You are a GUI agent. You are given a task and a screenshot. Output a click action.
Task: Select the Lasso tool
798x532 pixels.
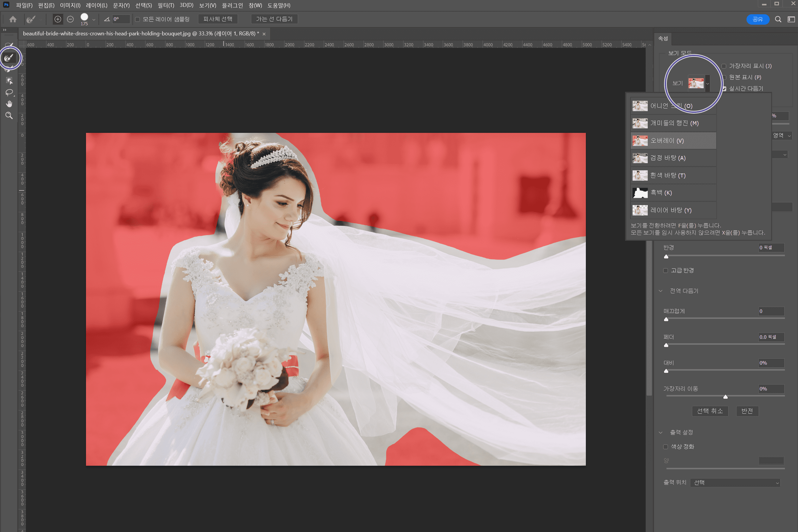coord(9,92)
